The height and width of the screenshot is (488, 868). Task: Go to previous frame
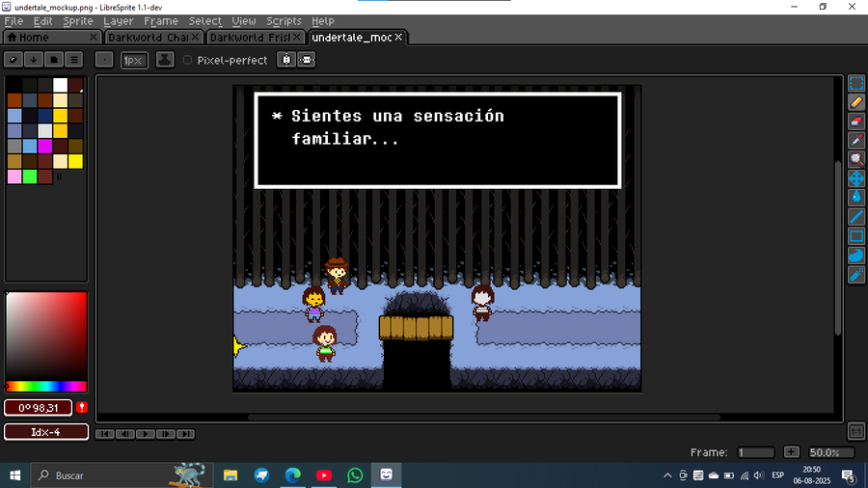click(x=125, y=434)
